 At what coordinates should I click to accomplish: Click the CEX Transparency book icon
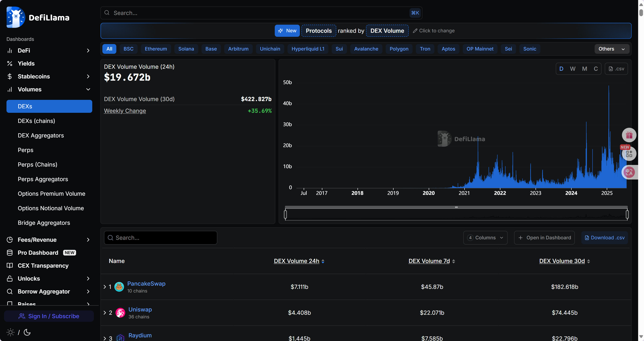10,266
